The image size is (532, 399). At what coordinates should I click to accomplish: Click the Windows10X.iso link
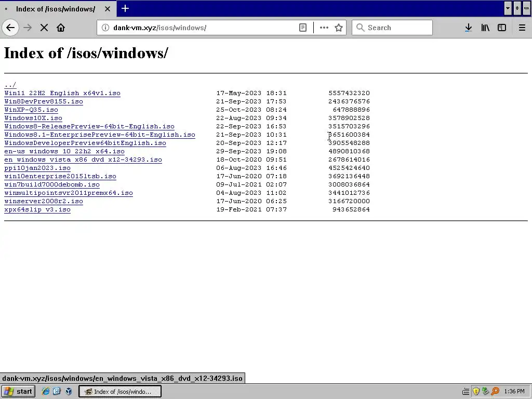(33, 118)
